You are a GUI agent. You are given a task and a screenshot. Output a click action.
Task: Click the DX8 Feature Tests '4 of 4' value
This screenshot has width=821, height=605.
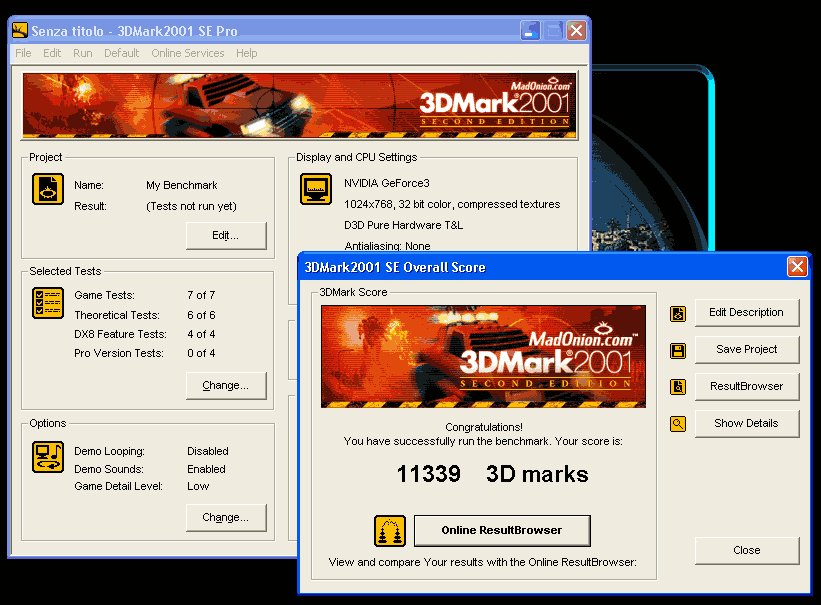201,334
